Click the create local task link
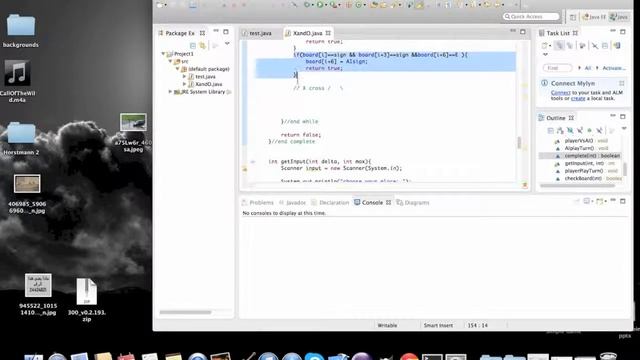The width and height of the screenshot is (640, 360). (578, 98)
